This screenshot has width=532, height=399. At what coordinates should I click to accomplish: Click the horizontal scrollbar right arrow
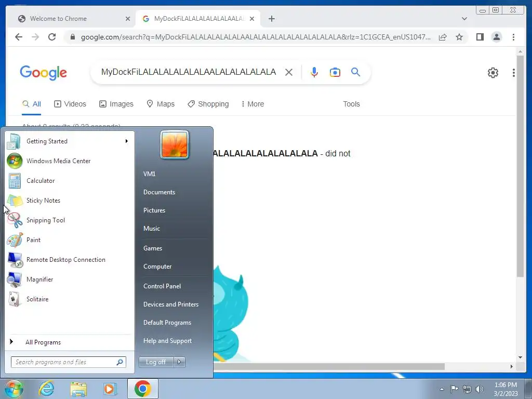(511, 366)
